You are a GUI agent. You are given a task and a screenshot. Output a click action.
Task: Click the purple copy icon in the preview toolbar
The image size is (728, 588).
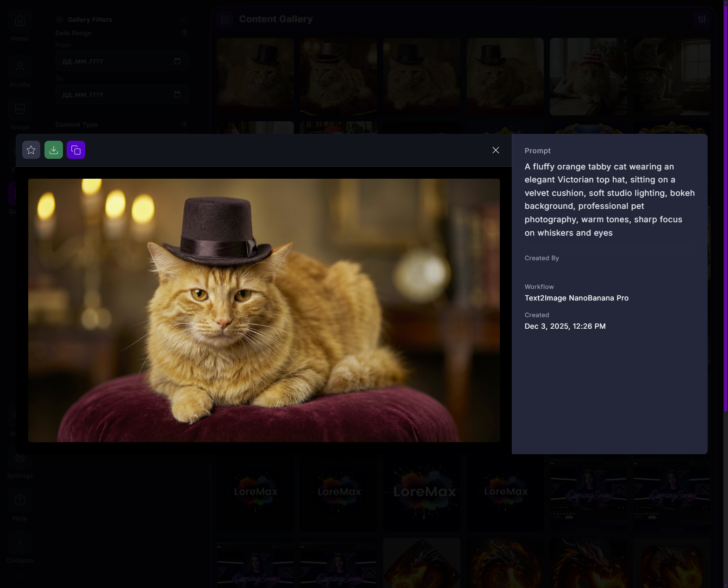[76, 150]
